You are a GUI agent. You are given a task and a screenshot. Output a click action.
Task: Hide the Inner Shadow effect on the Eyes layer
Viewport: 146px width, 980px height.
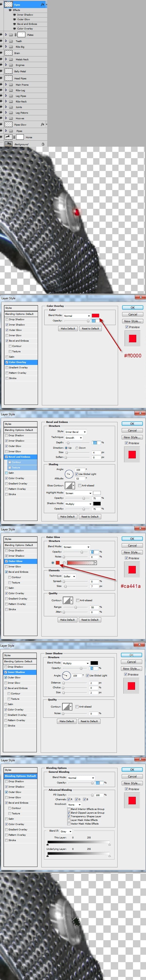tap(14, 15)
